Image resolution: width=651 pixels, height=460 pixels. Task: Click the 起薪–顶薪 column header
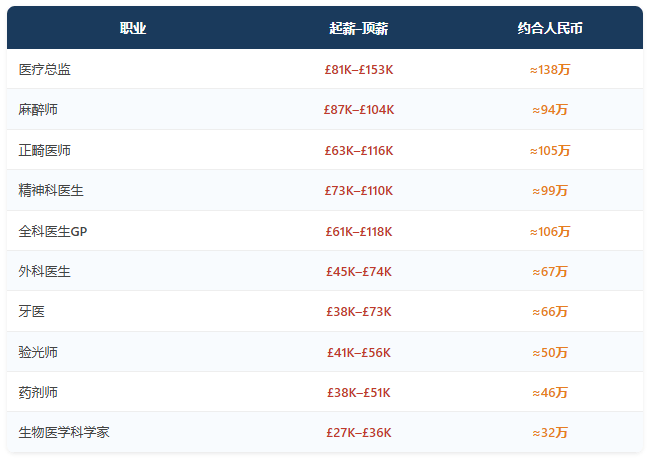[x=359, y=28]
